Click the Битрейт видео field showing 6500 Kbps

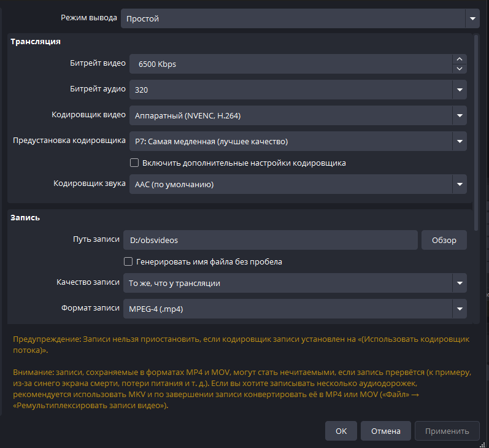(290, 64)
